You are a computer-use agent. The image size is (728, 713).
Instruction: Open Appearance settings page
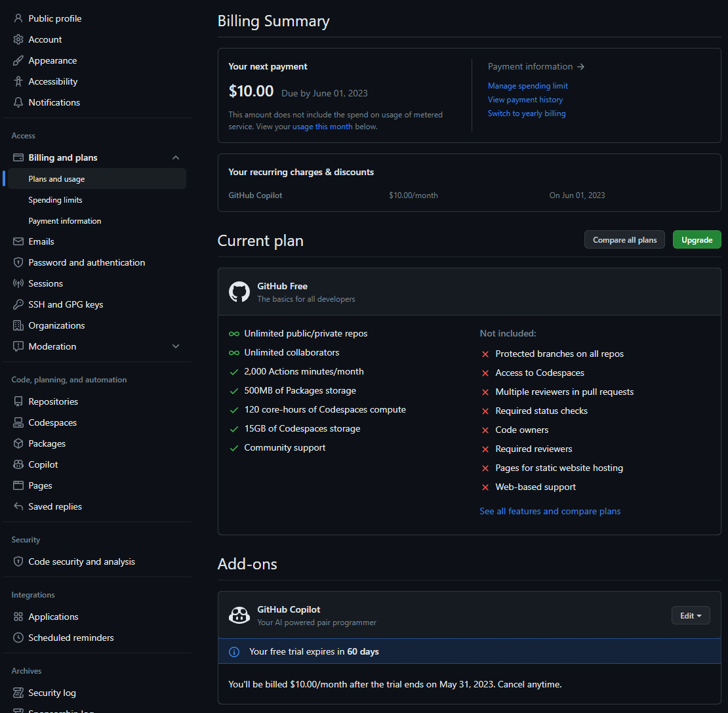(x=52, y=60)
